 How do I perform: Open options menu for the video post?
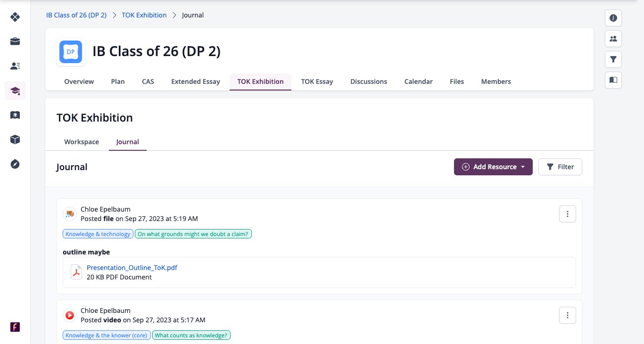point(568,315)
